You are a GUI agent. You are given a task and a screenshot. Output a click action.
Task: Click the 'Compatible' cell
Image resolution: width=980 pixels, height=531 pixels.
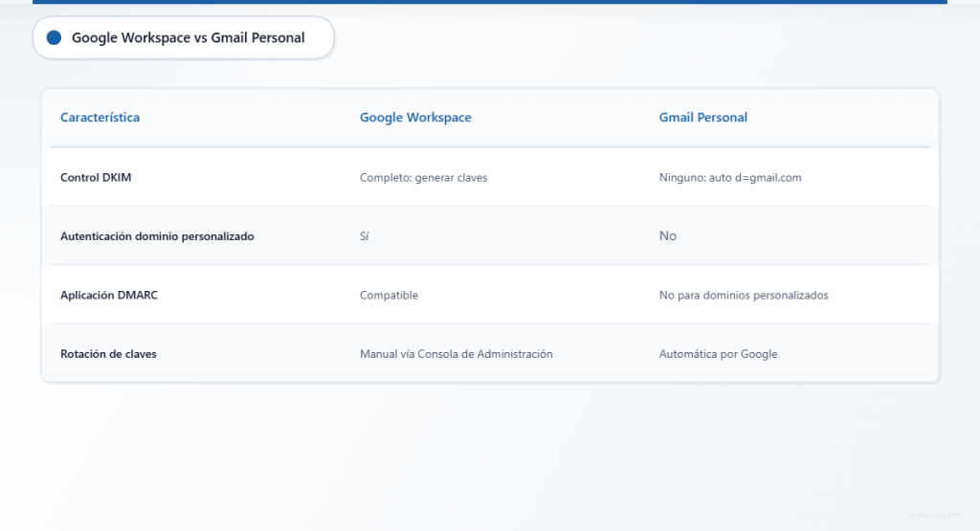tap(389, 295)
